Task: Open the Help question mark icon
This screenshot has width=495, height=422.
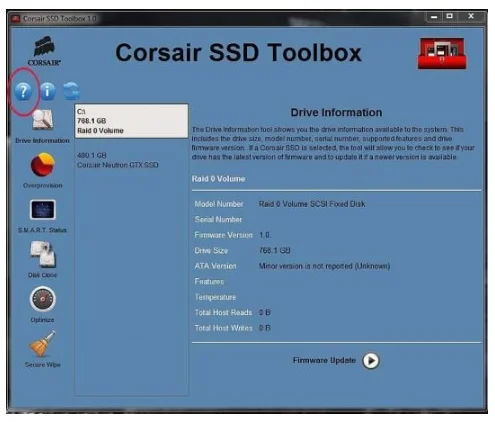Action: click(x=23, y=91)
